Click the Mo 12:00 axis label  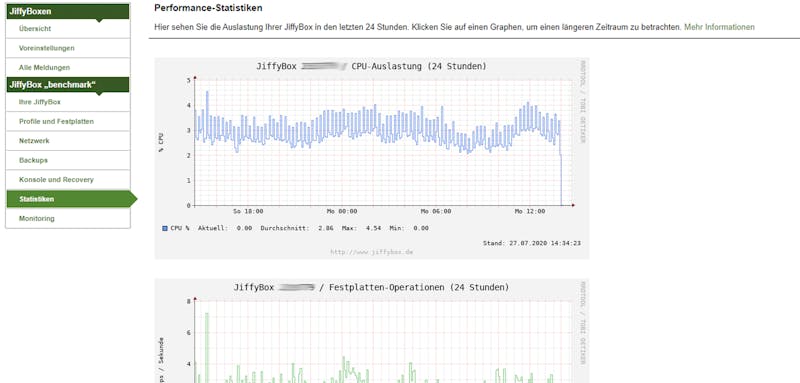click(530, 211)
